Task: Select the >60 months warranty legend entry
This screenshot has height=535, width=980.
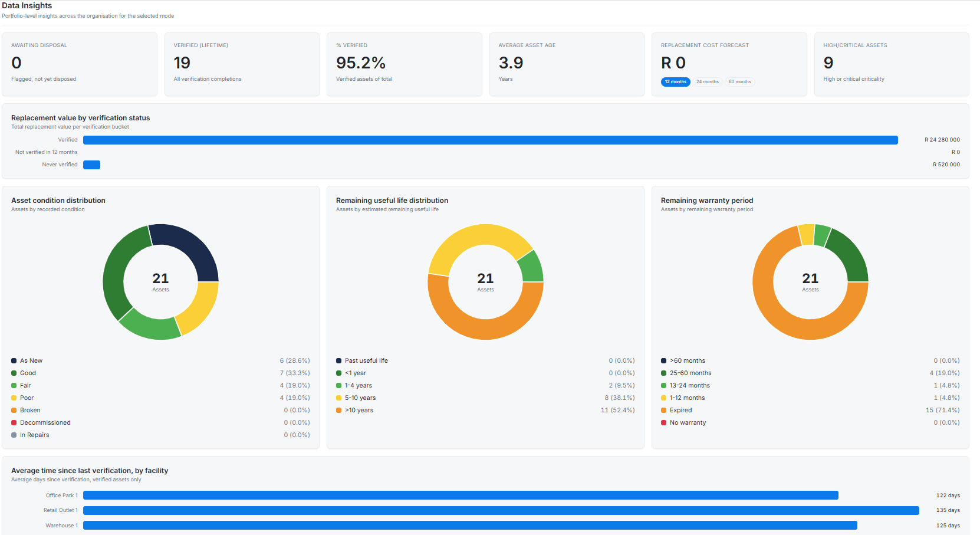Action: click(x=810, y=360)
